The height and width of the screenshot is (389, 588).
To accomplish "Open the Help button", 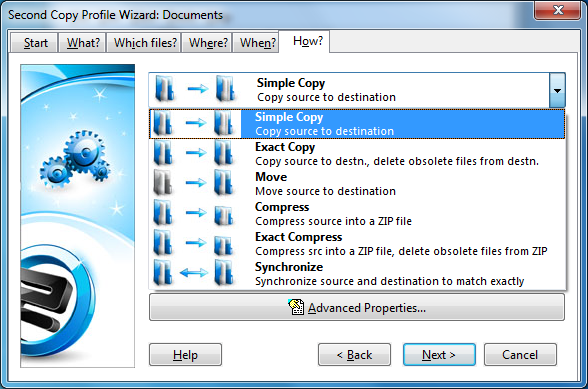I will pyautogui.click(x=185, y=354).
